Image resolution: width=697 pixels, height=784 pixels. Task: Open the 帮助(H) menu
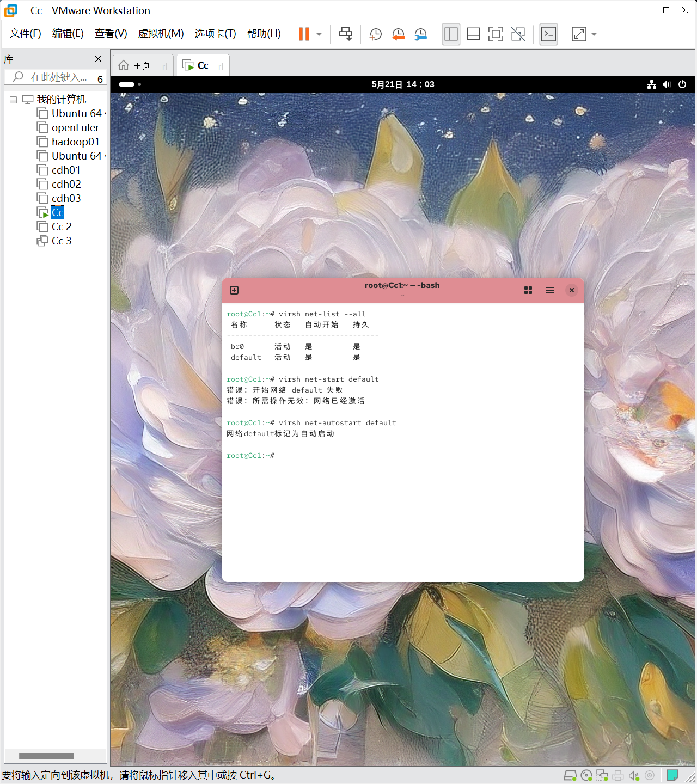pos(264,34)
